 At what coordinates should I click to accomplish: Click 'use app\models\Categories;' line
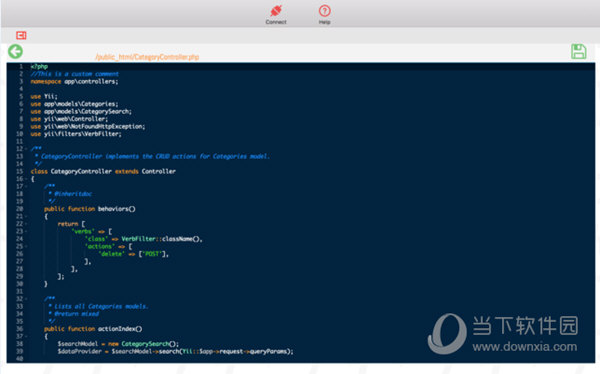pyautogui.click(x=75, y=104)
